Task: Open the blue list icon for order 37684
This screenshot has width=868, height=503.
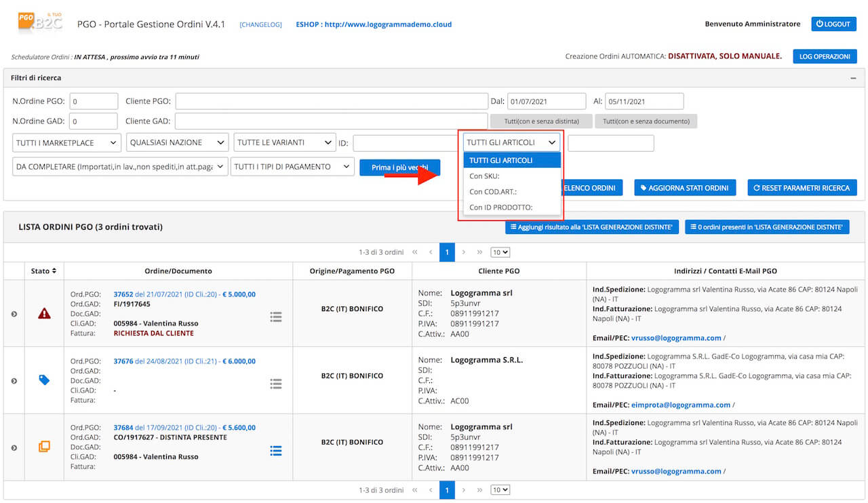Action: point(276,451)
